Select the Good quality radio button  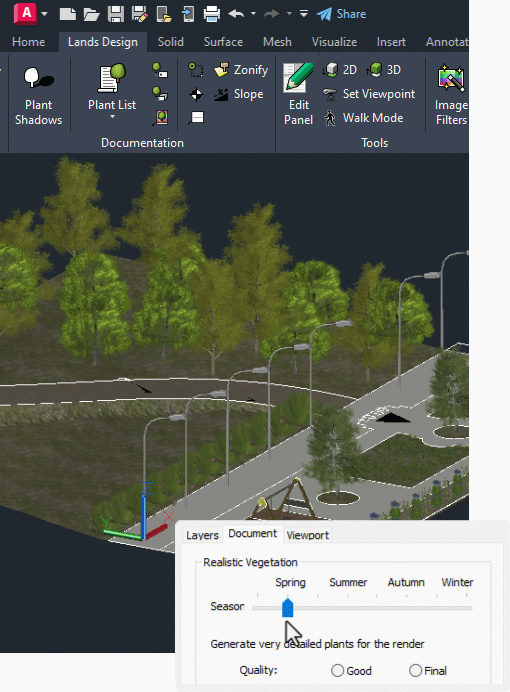tap(338, 670)
